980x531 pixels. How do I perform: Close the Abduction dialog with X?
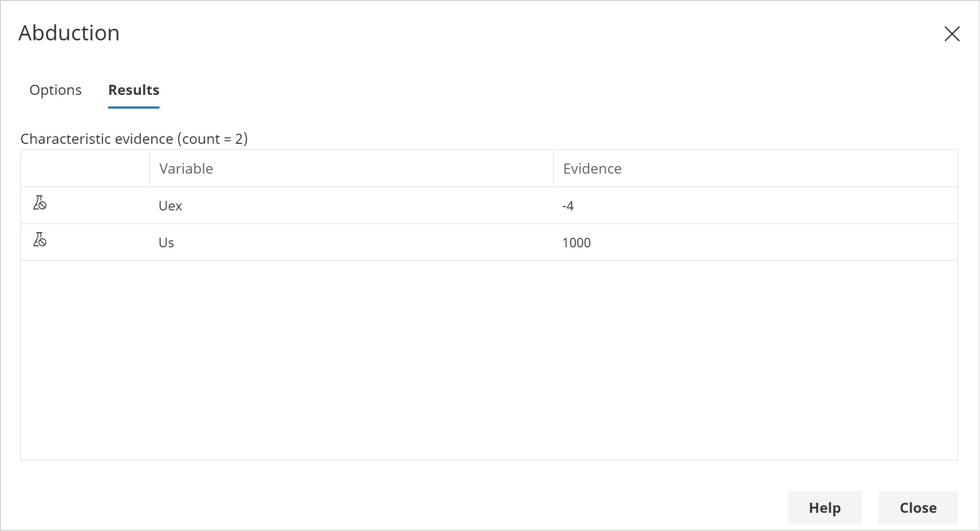pos(952,34)
